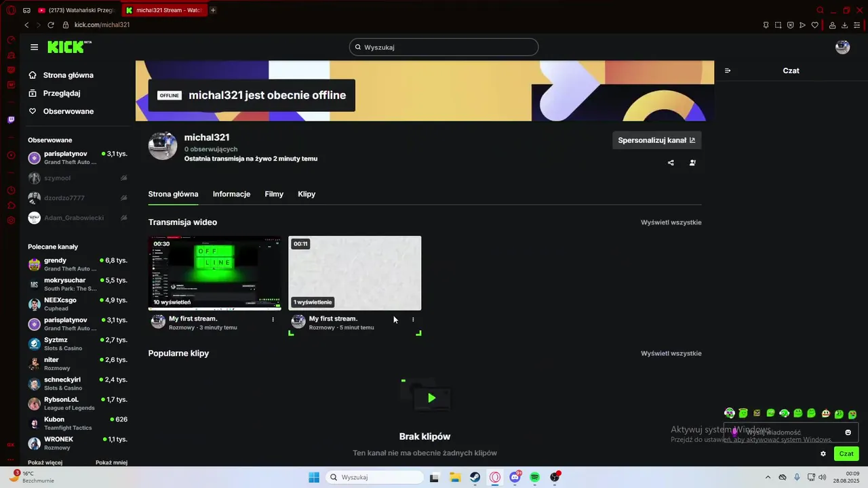Collapse the chat panel
This screenshot has width=868, height=488.
coord(728,70)
